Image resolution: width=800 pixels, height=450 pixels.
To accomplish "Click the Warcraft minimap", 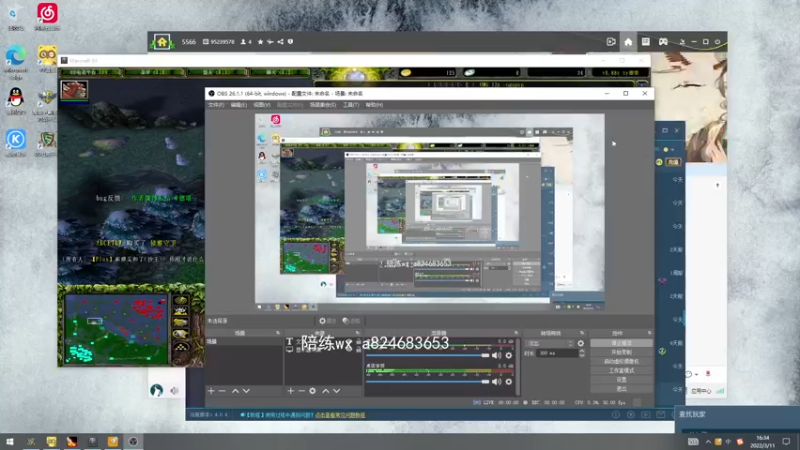I will point(116,329).
